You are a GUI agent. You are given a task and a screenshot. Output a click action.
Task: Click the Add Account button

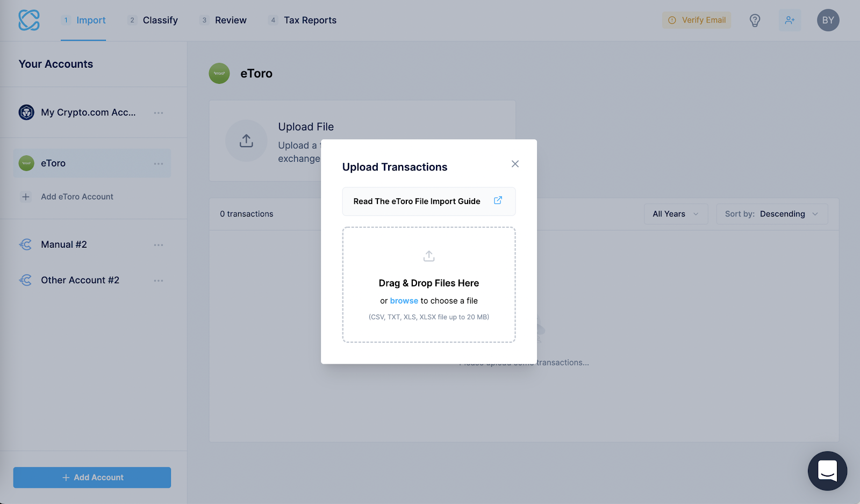click(x=92, y=478)
